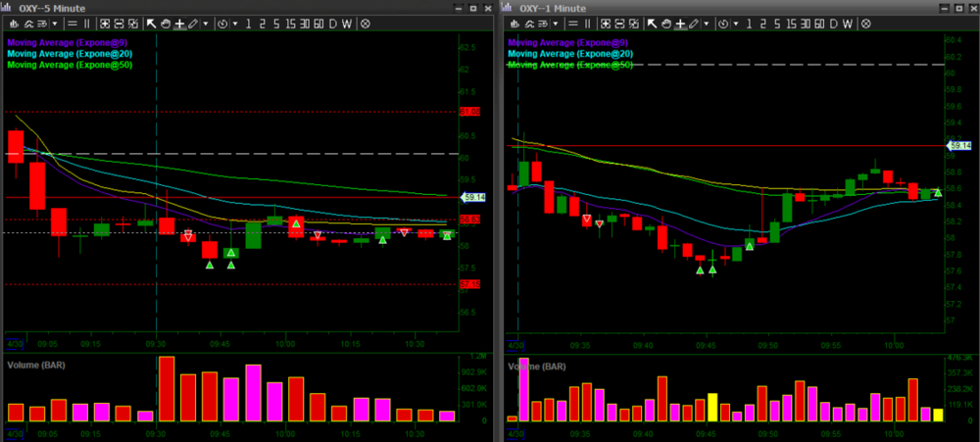Select the crosshair tool in 1-minute chart
Screen dimensions: 980x442
click(x=678, y=23)
